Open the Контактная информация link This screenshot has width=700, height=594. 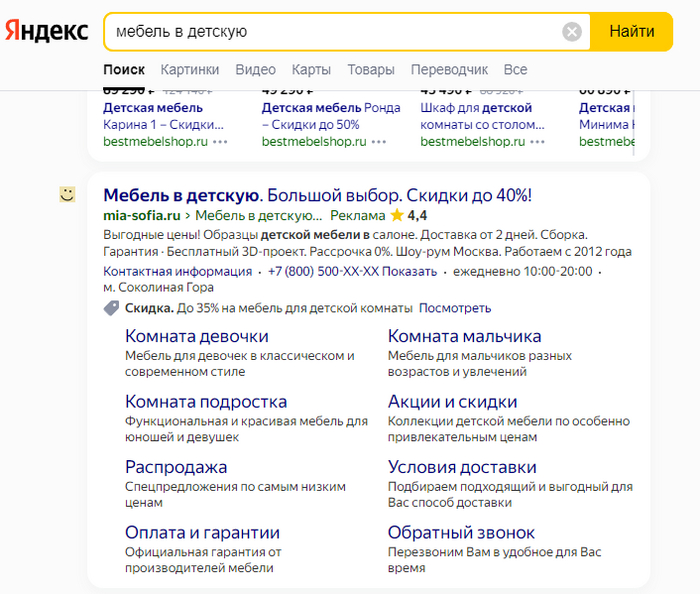[177, 271]
